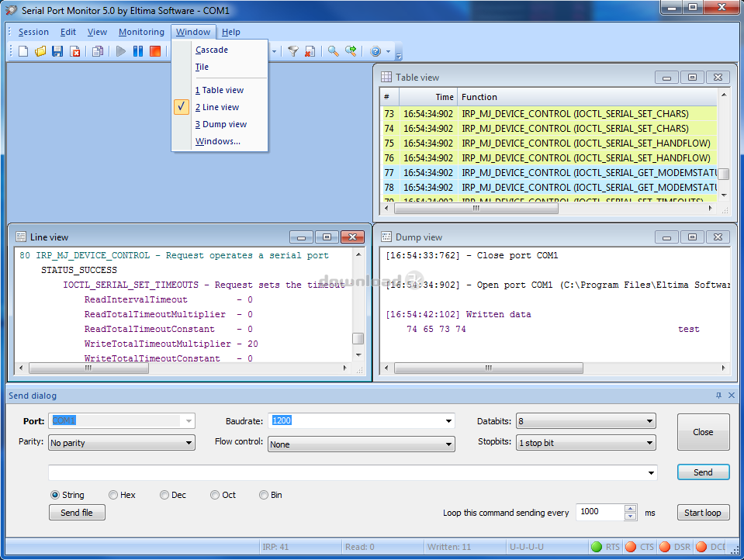
Task: Click the New session toolbar icon
Action: point(23,51)
